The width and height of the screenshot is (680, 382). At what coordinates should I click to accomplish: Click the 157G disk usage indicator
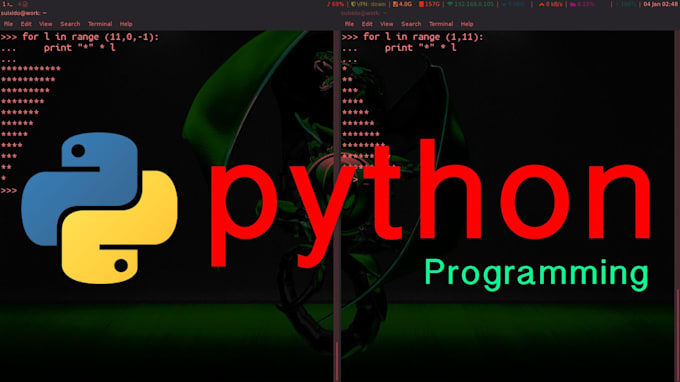(429, 4)
